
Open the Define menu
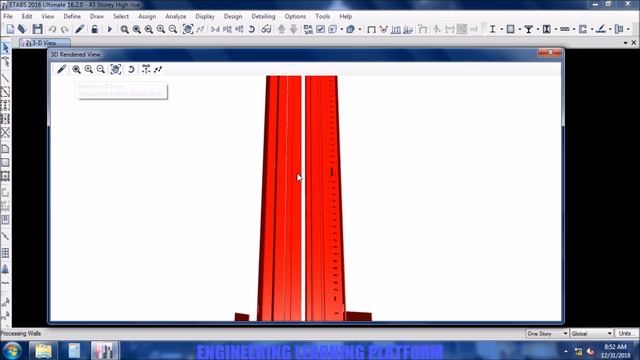(x=72, y=16)
